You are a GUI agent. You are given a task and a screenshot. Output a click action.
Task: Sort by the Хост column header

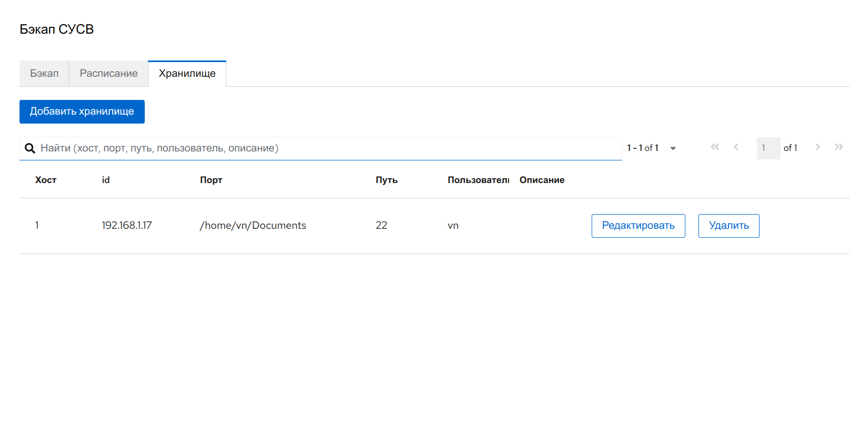(46, 180)
